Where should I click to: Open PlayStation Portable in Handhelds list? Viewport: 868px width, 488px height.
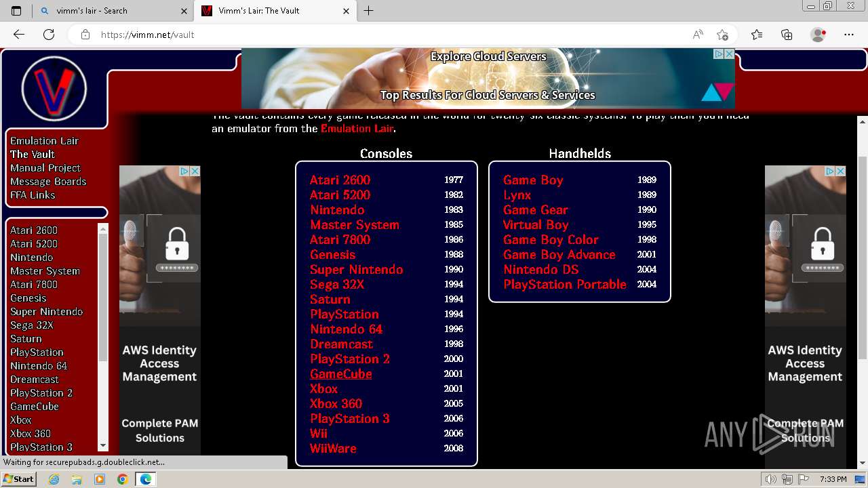pos(565,285)
